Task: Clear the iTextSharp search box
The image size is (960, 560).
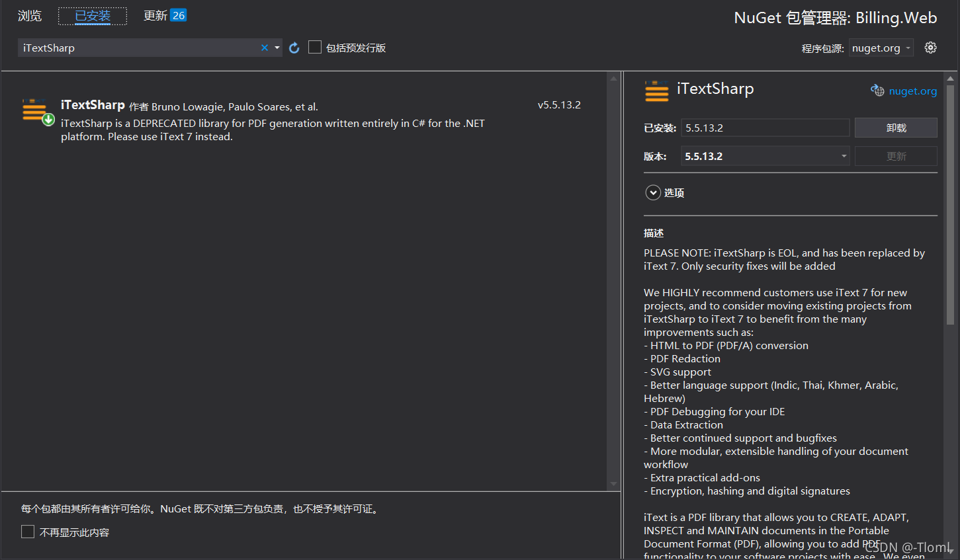Action: point(265,48)
